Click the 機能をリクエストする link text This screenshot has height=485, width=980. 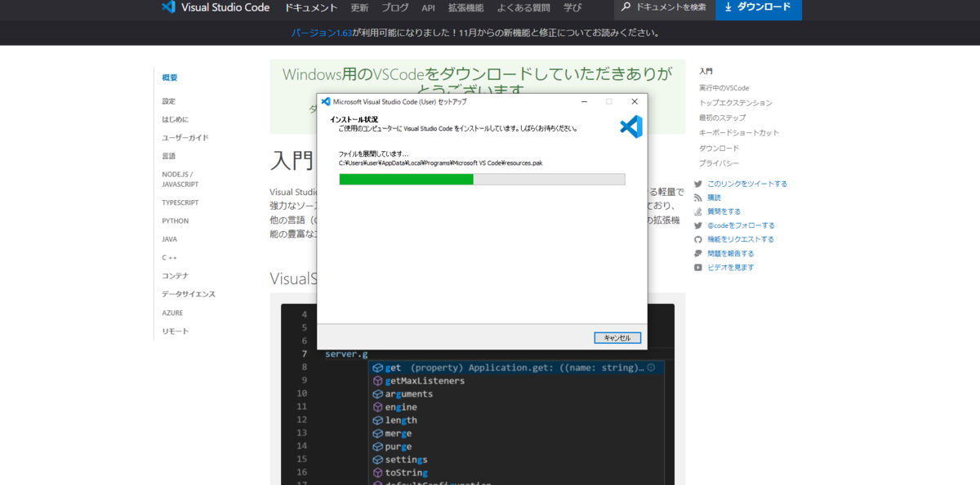click(741, 239)
